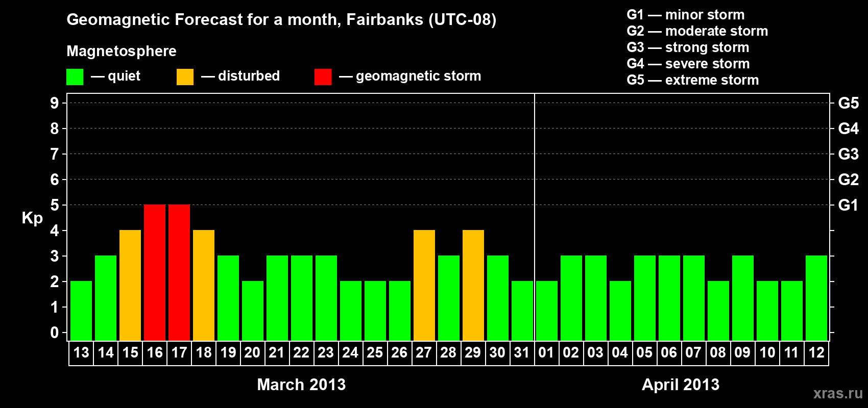Select the green bar for March 26
The height and width of the screenshot is (408, 868).
[x=400, y=311]
